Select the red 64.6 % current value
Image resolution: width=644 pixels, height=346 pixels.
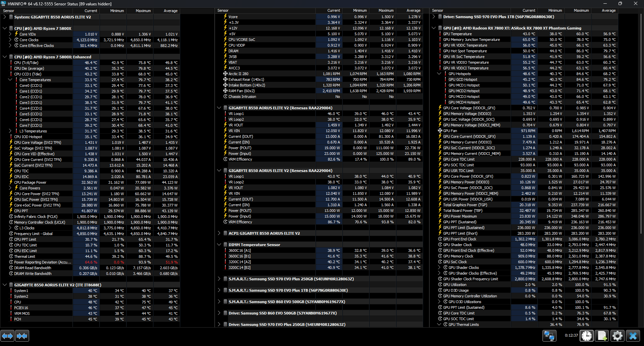point(91,262)
